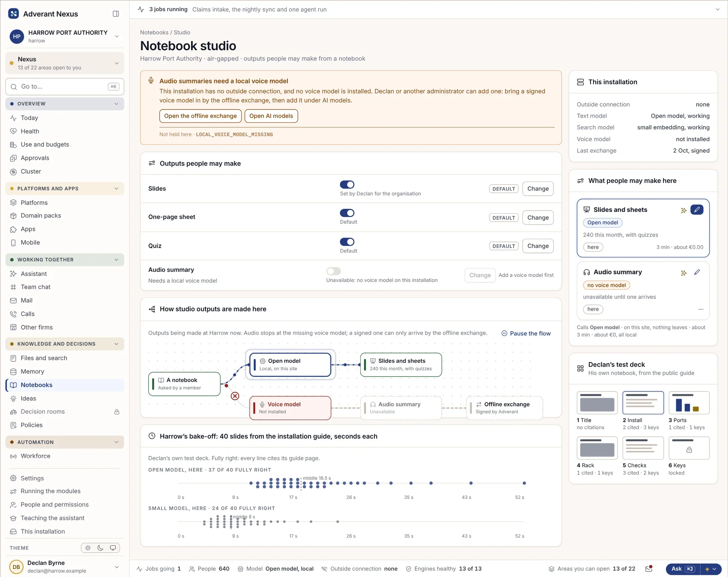Open the Ask sparkle options button
The image size is (728, 577).
click(x=711, y=569)
